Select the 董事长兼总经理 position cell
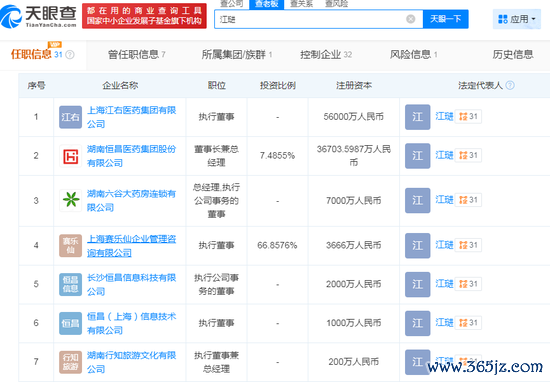 (x=216, y=156)
